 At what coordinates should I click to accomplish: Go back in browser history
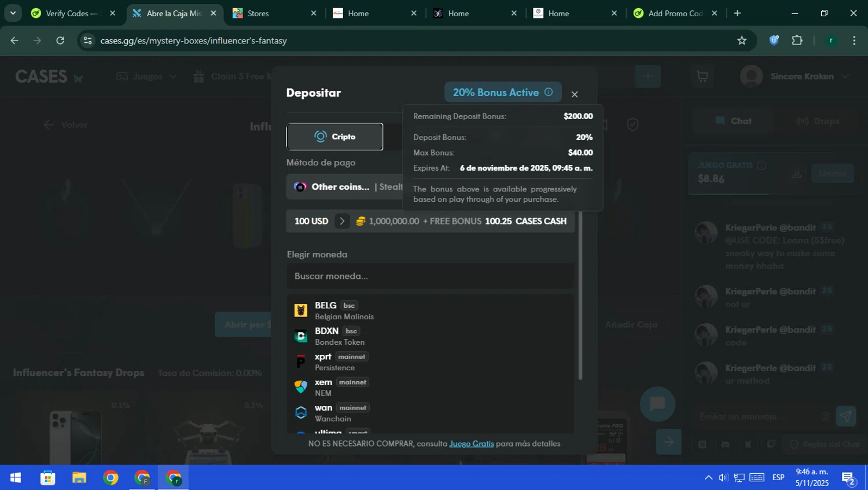[14, 40]
